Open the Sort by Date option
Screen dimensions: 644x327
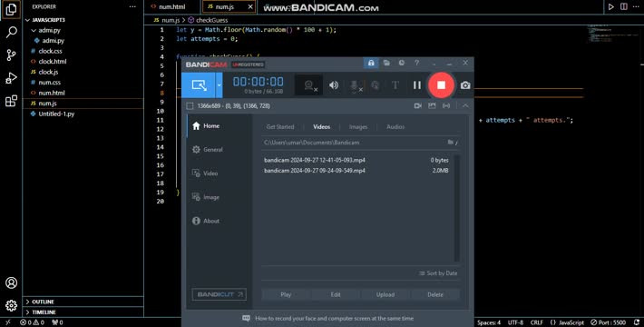click(x=438, y=273)
